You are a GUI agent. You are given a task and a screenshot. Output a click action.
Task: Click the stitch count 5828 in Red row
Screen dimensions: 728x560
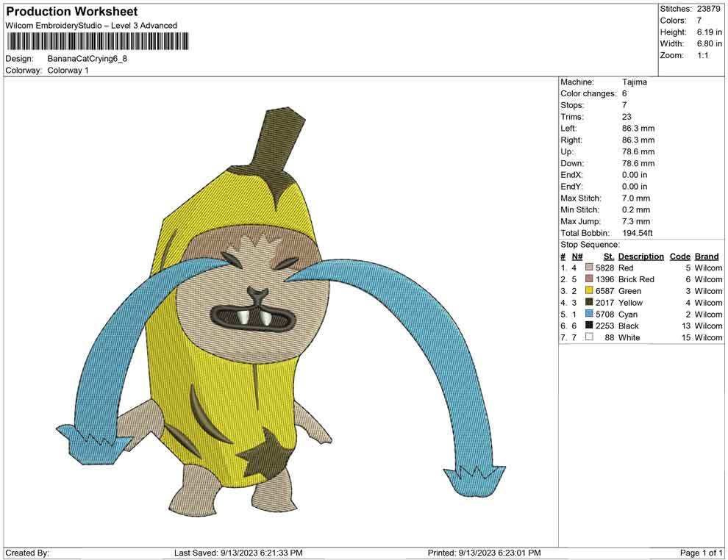[604, 268]
